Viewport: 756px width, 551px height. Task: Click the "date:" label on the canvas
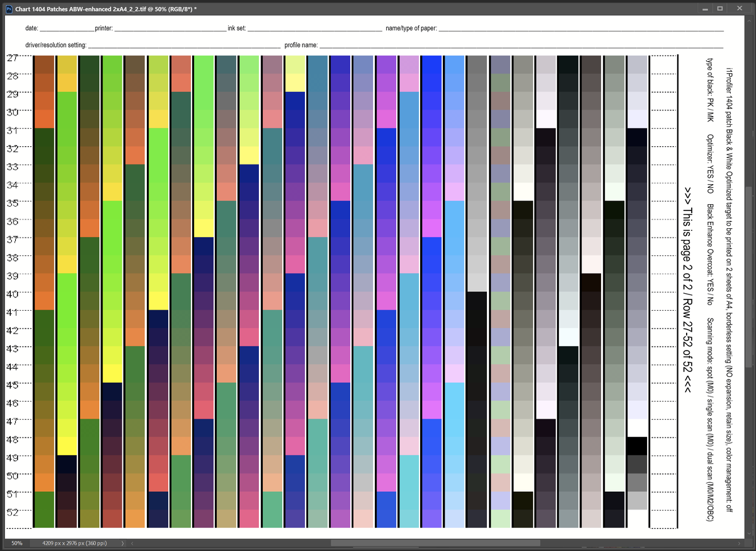31,29
